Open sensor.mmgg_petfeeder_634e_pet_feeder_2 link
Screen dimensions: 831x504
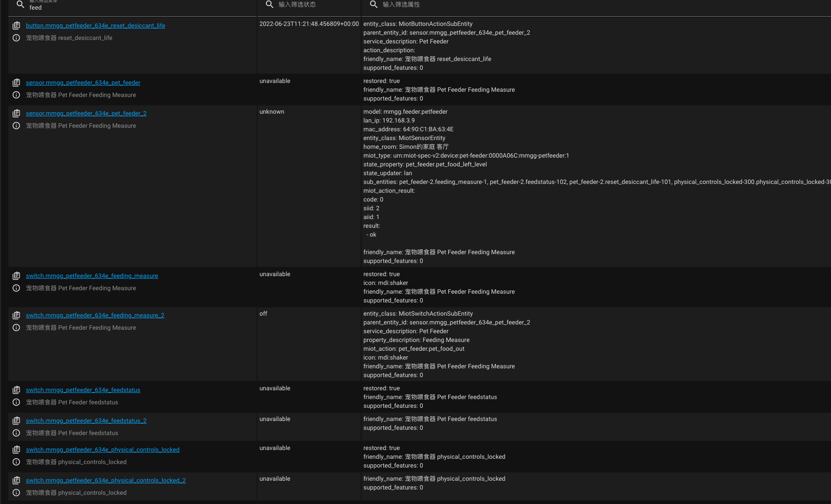pos(86,113)
